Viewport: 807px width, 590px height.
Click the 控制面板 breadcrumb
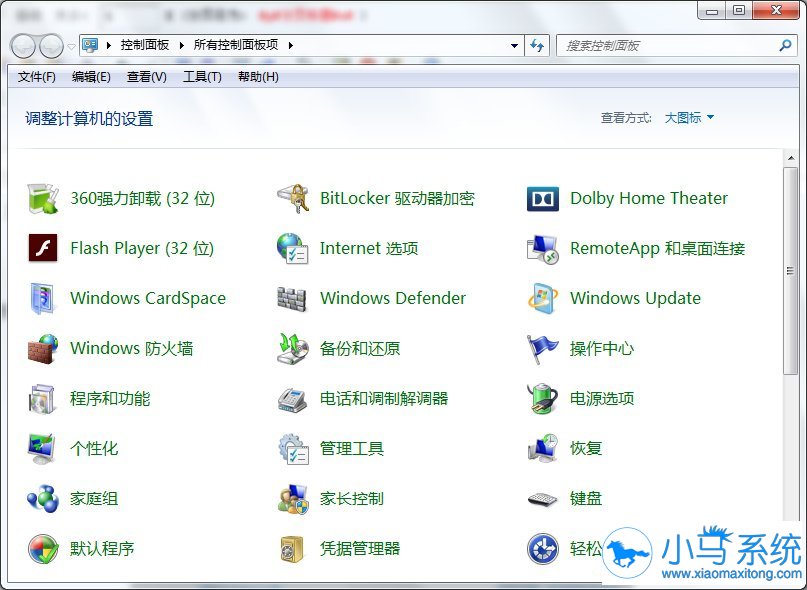click(145, 45)
